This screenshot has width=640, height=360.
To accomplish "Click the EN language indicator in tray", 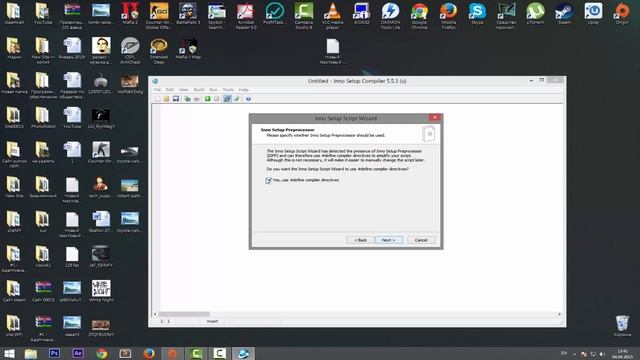I will point(564,353).
